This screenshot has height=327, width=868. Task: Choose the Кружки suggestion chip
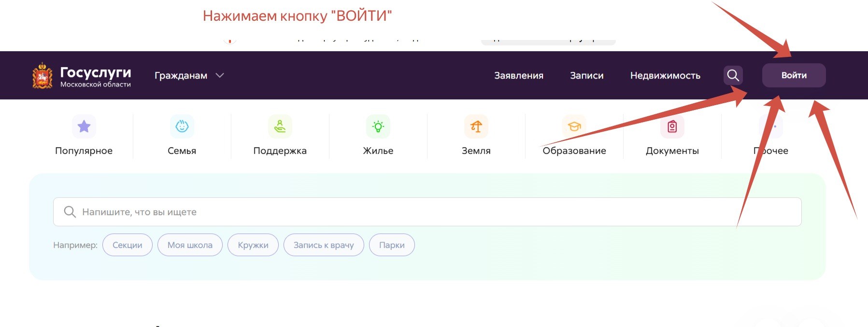253,245
